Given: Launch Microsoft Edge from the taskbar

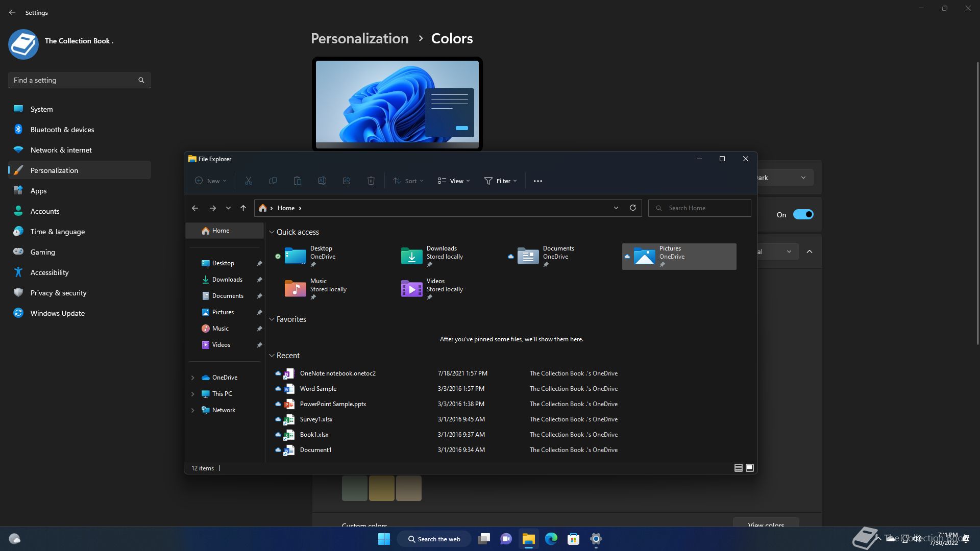Looking at the screenshot, I should (551, 539).
